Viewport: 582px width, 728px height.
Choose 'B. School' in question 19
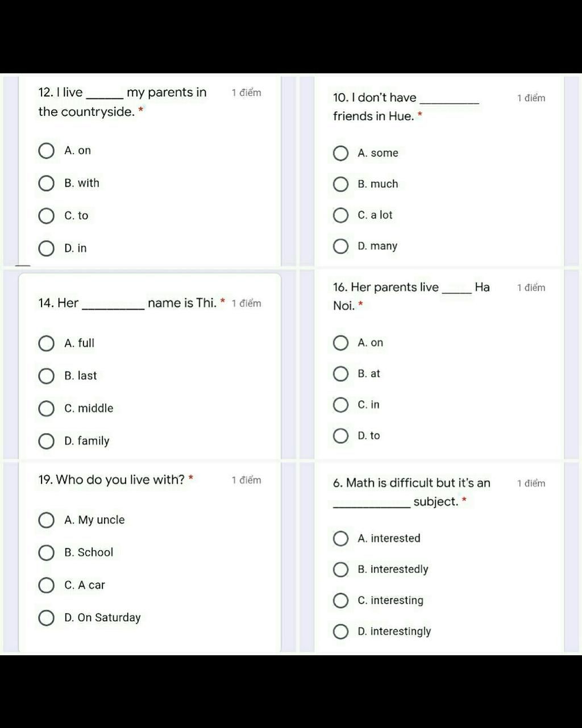click(46, 552)
